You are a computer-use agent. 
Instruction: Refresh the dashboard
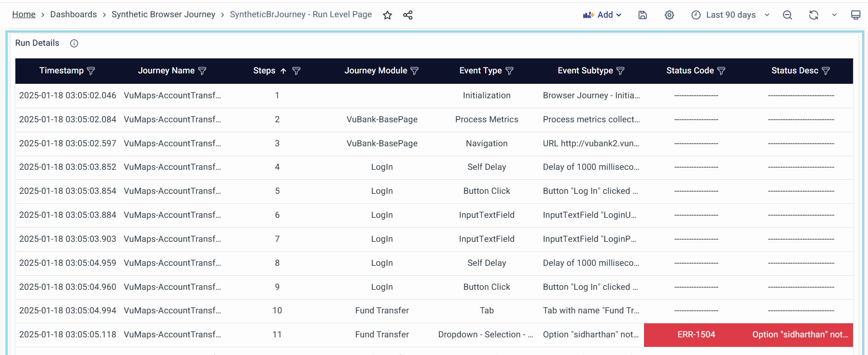pos(813,15)
